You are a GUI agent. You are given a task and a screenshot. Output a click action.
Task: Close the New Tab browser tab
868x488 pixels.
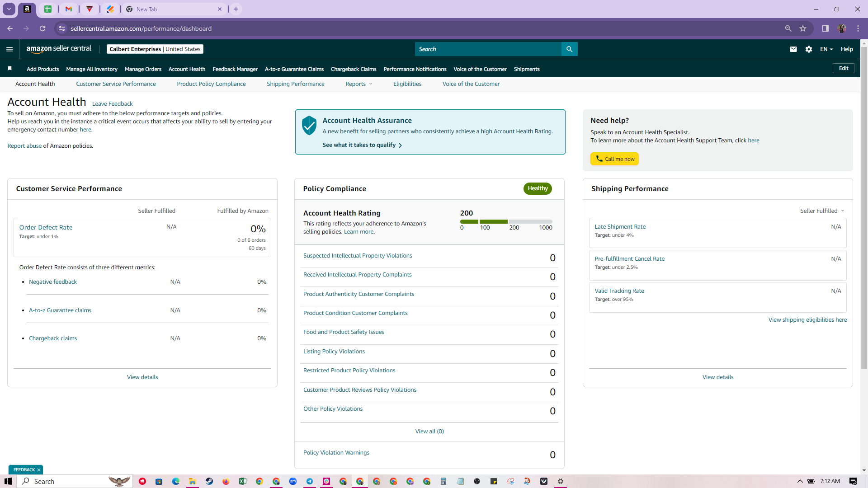tap(220, 9)
